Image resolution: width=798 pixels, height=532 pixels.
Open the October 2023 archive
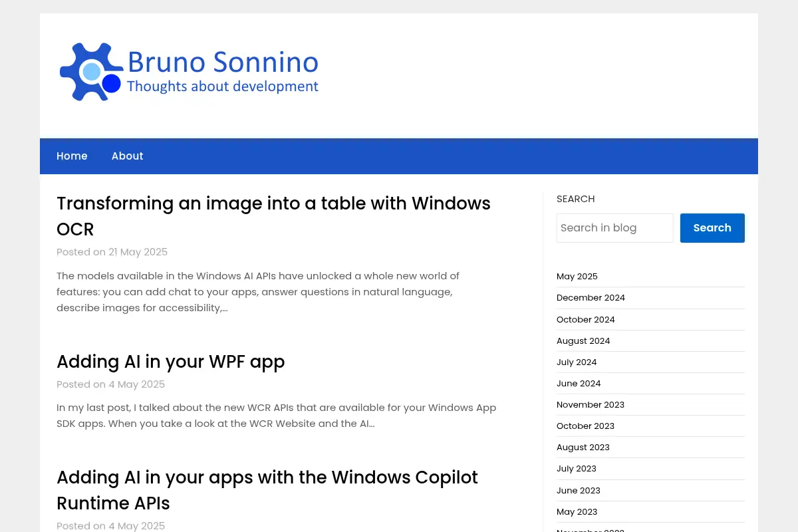point(585,426)
